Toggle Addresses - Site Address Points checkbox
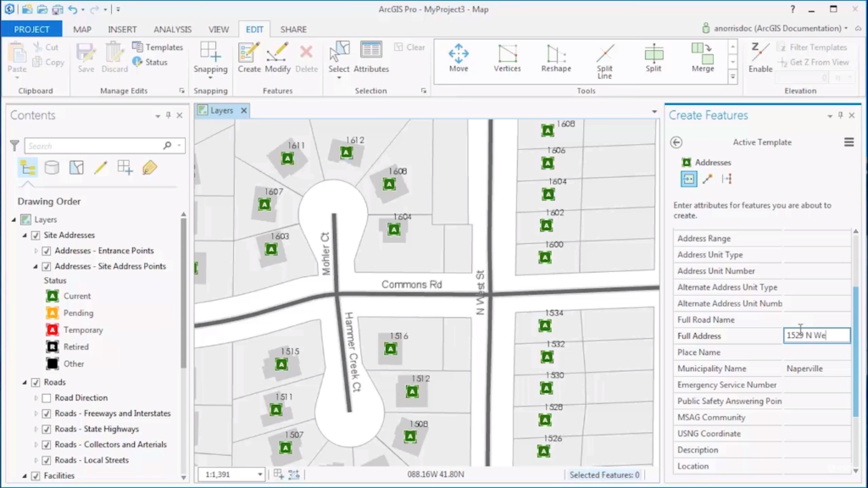Viewport: 868px width, 488px height. tap(47, 266)
